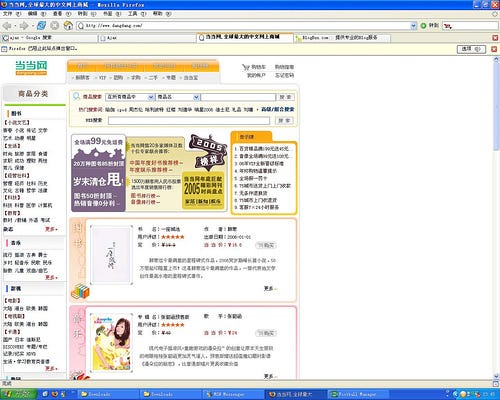The height and width of the screenshot is (400, 500).
Task: Click the 影视 category heading in the sidebar
Action: [16, 289]
